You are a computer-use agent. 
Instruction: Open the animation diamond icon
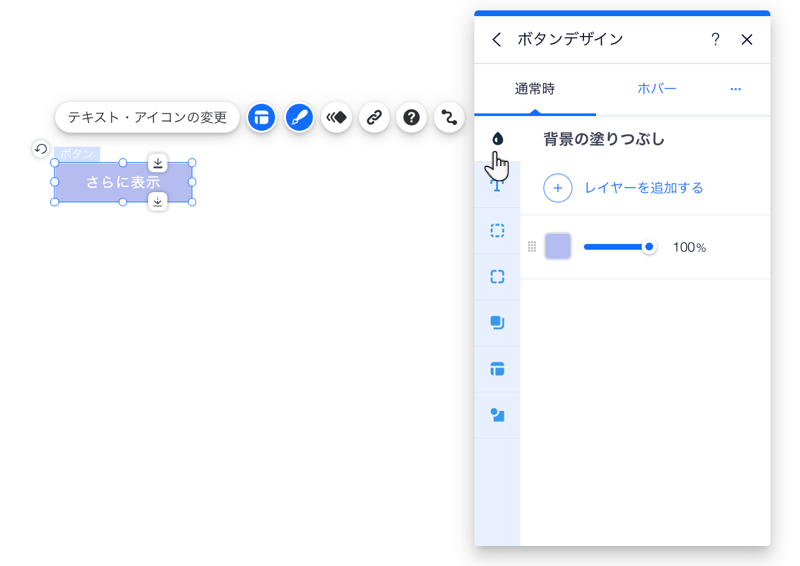pos(337,117)
